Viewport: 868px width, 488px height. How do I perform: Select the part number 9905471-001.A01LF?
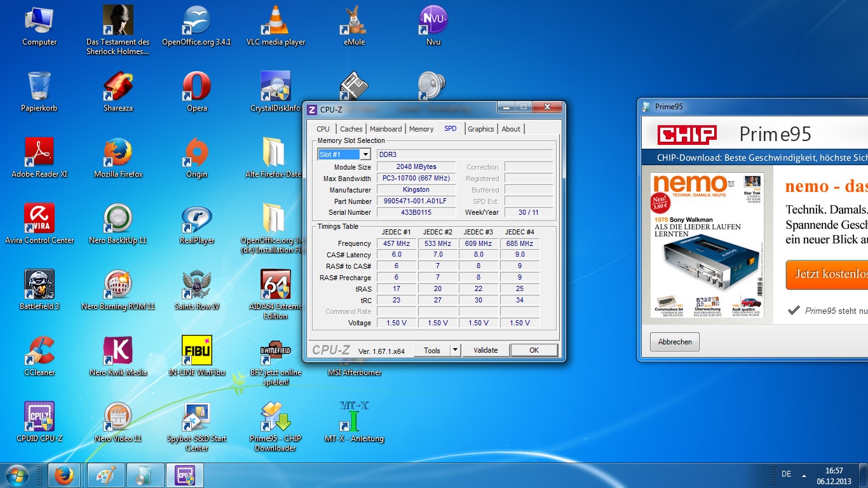pos(416,201)
